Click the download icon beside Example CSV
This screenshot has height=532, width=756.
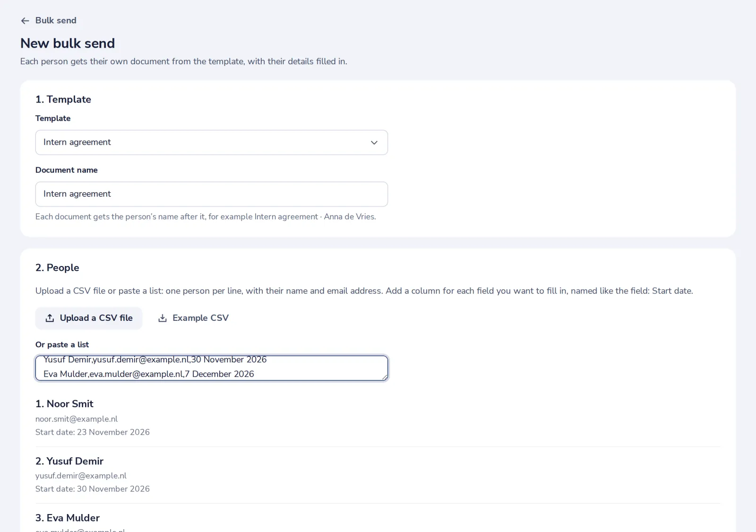[x=163, y=318]
